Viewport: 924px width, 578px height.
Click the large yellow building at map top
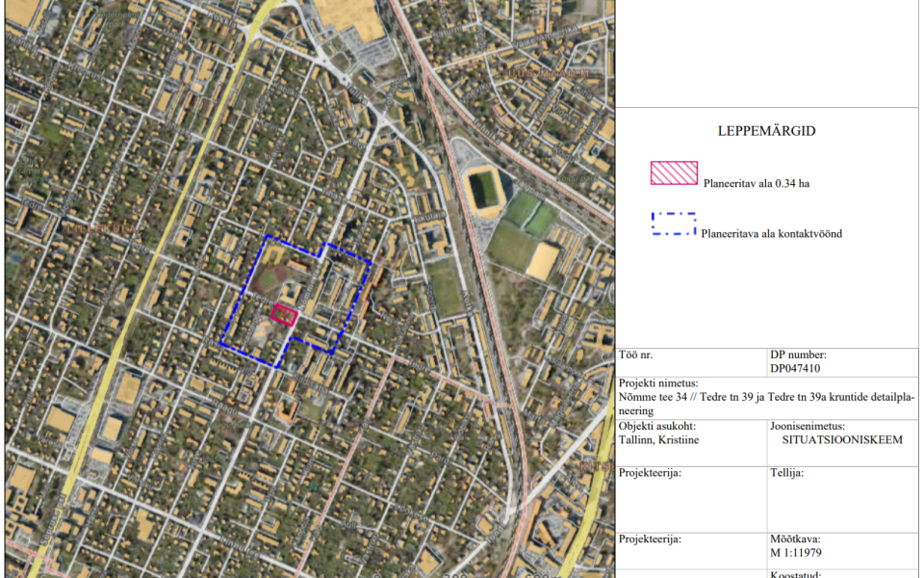click(x=348, y=17)
